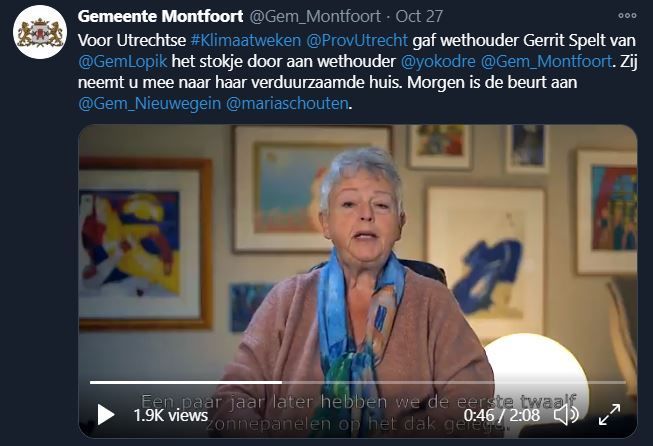The height and width of the screenshot is (446, 653).
Task: Click the video frame showing the speaker
Action: 358,250
